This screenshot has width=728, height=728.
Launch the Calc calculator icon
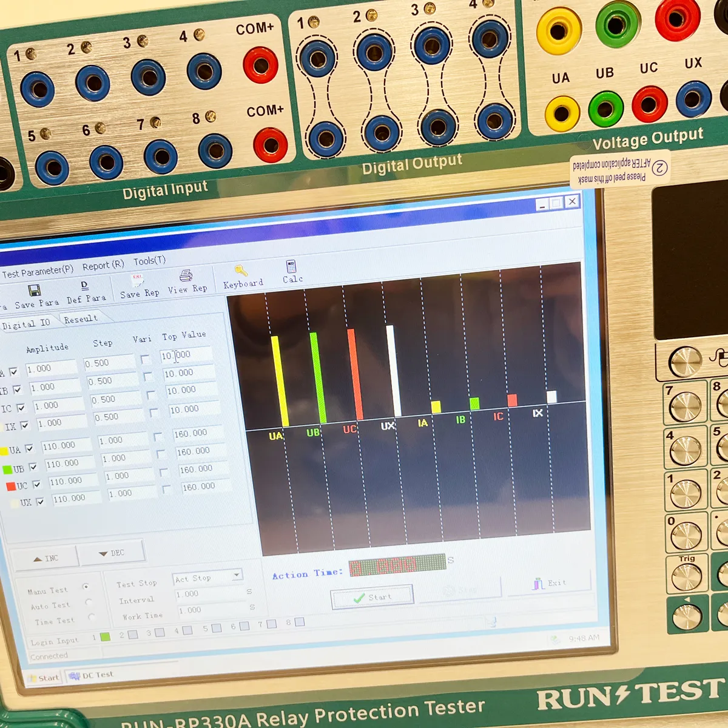291,266
